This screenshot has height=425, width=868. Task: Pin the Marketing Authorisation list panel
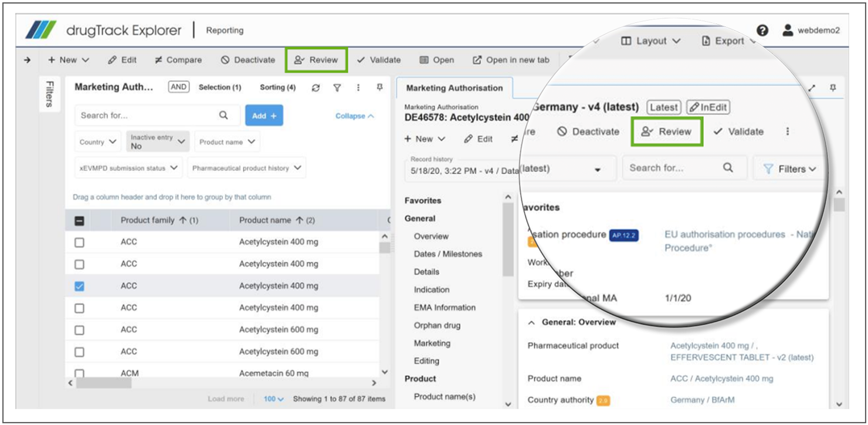[x=379, y=87]
